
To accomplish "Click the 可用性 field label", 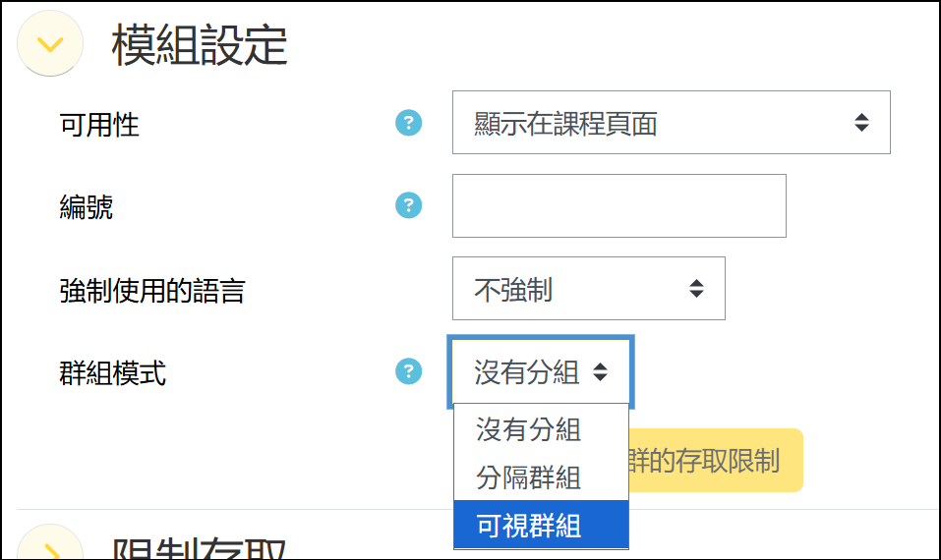I will [x=99, y=125].
